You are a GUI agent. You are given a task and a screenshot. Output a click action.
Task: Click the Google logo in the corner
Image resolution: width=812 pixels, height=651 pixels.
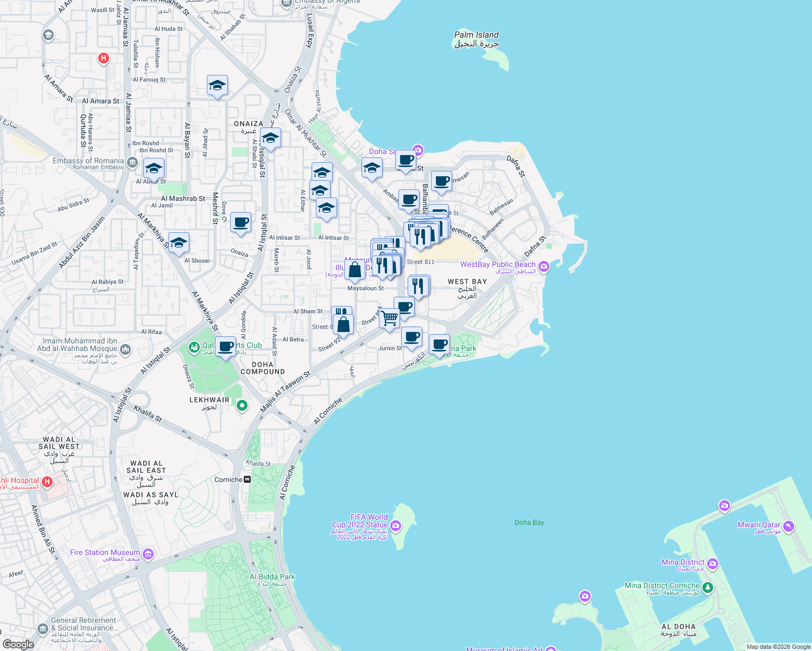pos(18,646)
